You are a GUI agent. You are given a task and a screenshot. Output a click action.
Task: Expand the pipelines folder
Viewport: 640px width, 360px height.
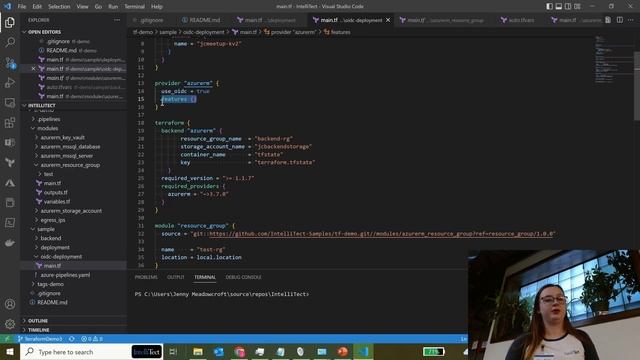tap(49, 119)
